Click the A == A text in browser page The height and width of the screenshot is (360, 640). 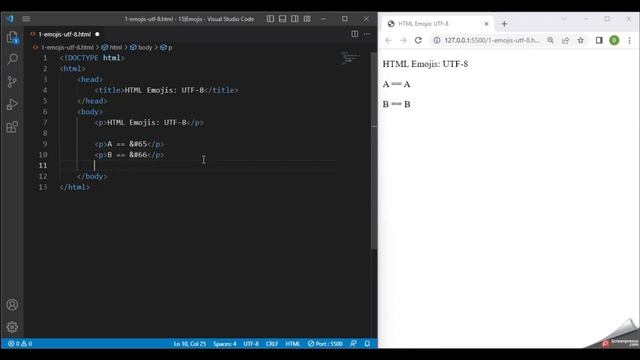tap(396, 84)
